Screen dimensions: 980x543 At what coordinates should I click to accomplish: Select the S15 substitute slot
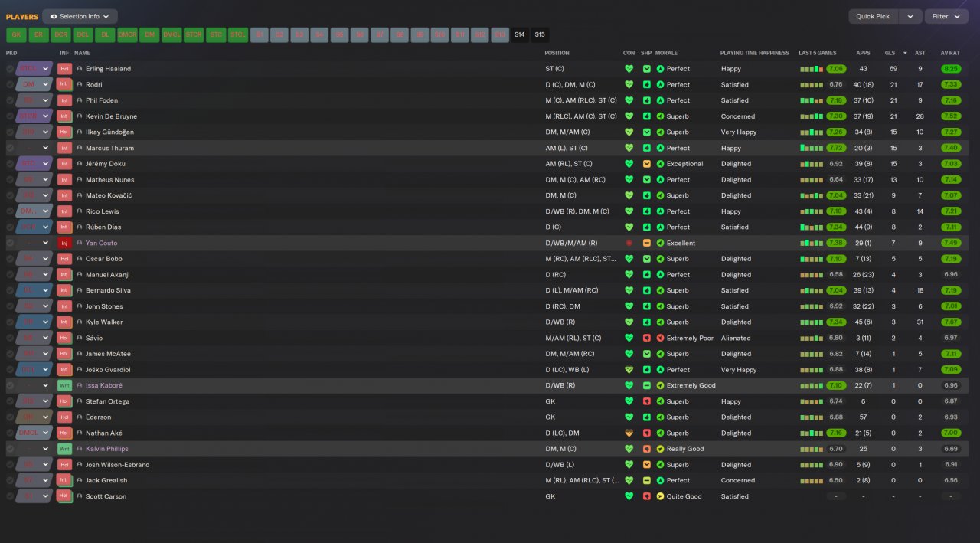coord(540,34)
